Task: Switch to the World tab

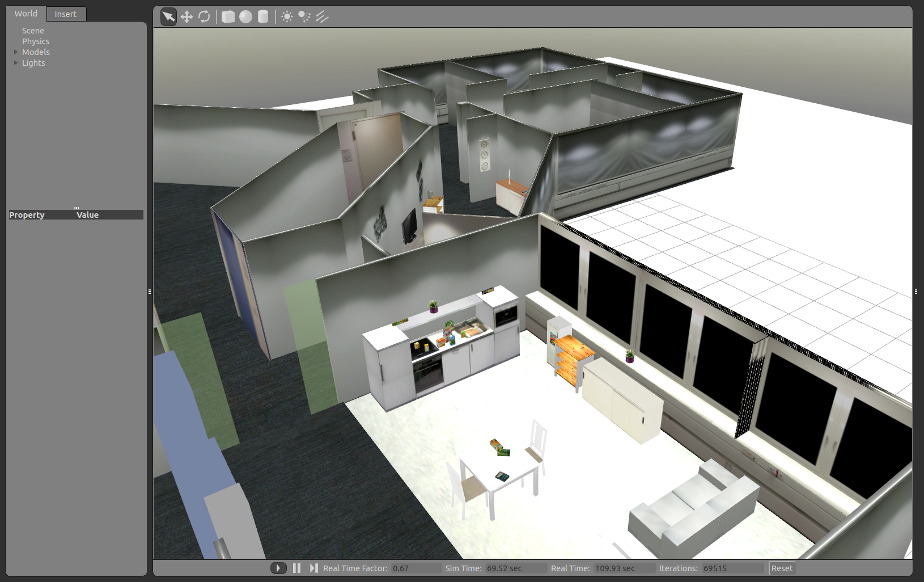Action: click(26, 14)
